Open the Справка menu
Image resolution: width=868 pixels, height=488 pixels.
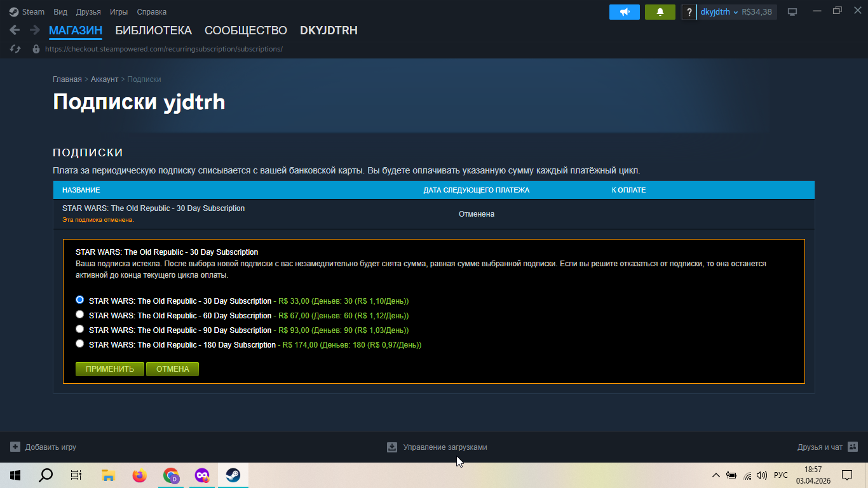152,11
